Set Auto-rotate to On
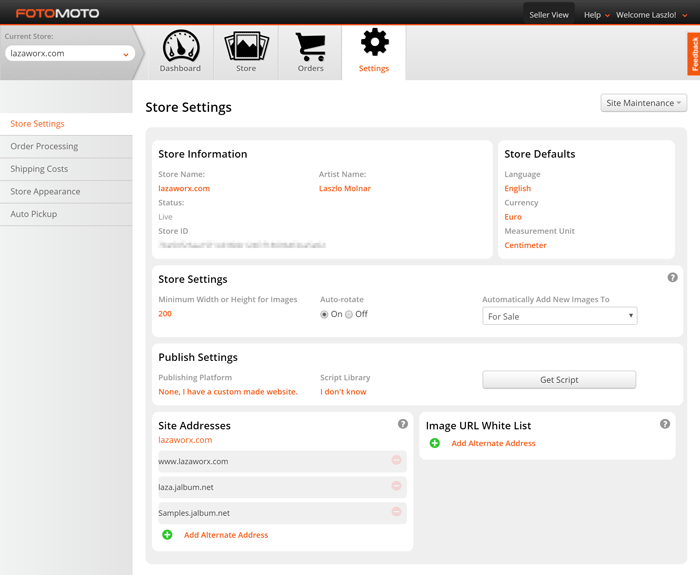This screenshot has width=700, height=575. coord(324,314)
